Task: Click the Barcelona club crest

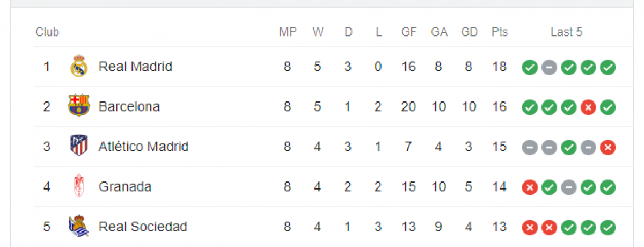Action: pos(79,106)
